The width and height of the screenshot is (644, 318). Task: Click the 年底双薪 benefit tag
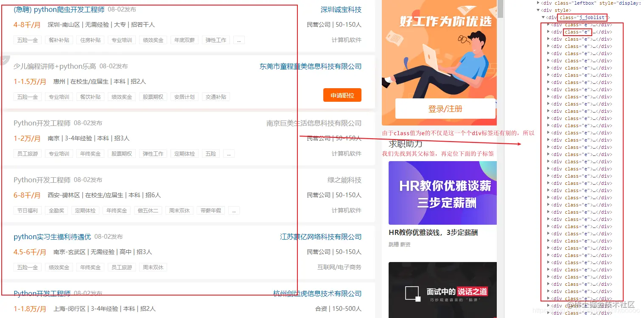pyautogui.click(x=185, y=40)
